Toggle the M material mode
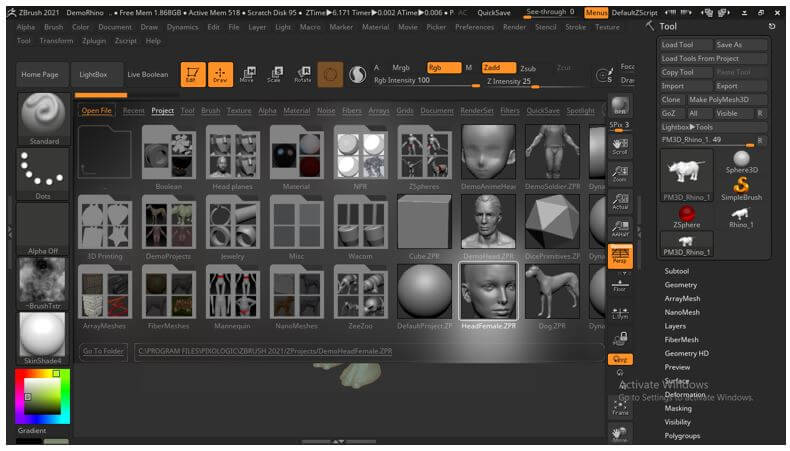Image resolution: width=790 pixels, height=451 pixels. coord(469,68)
